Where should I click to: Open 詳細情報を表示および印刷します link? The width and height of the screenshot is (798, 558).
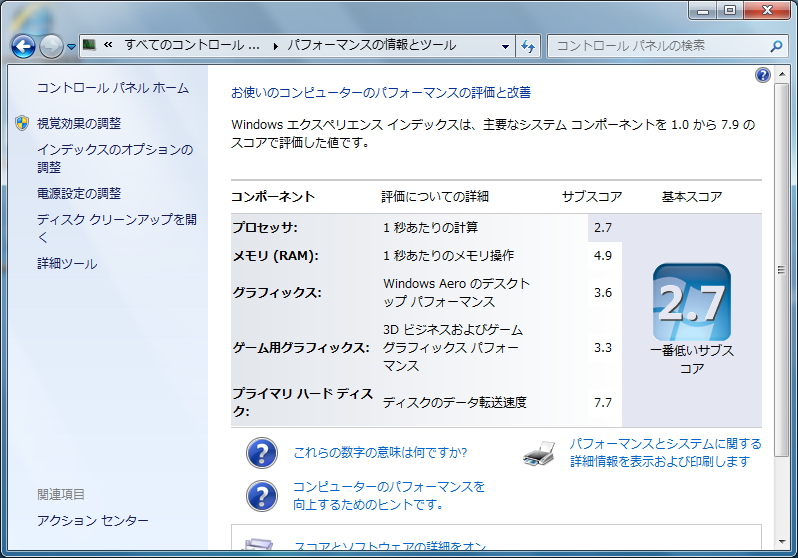(x=665, y=453)
